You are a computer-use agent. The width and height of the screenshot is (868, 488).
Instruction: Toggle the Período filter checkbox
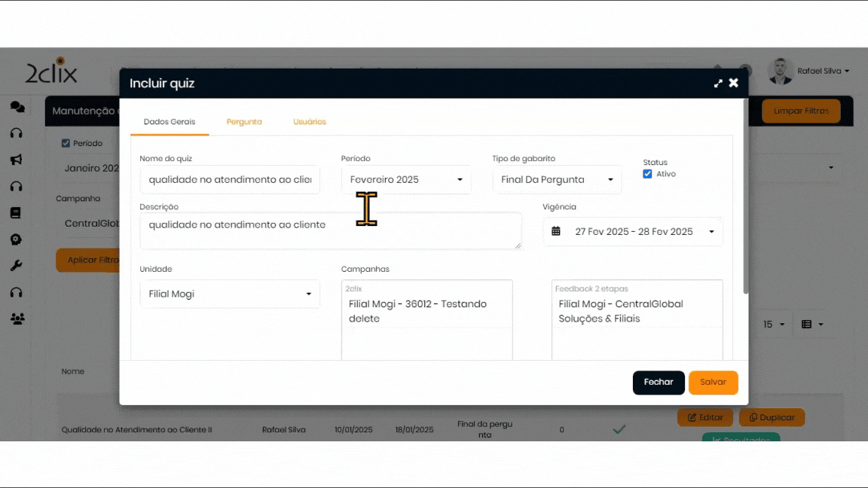coord(66,143)
